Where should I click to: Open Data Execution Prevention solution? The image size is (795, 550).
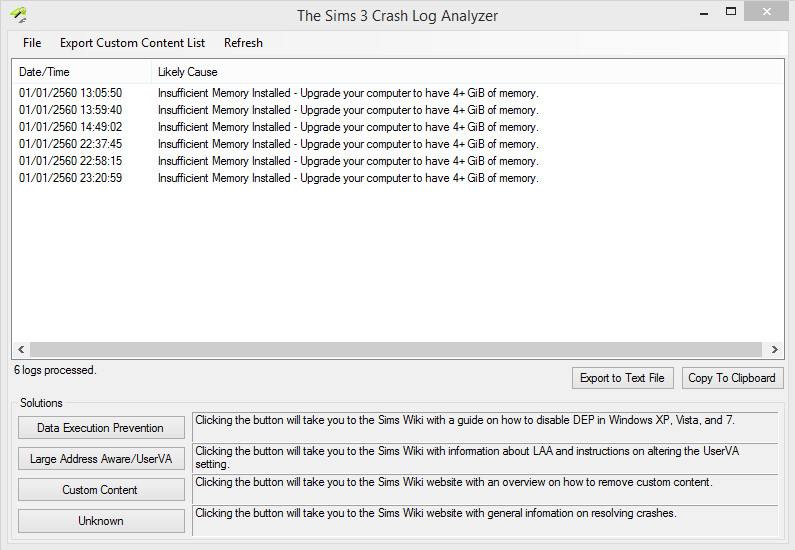click(101, 428)
